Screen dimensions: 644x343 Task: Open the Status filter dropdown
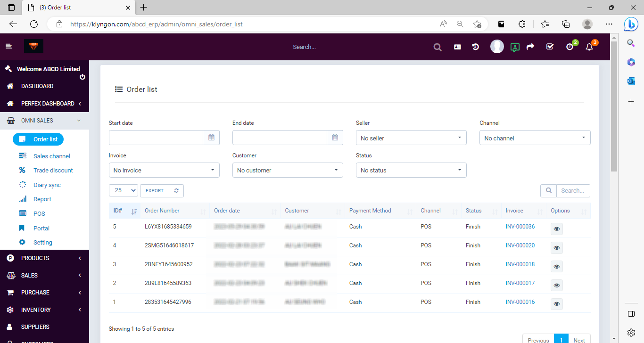coord(411,170)
